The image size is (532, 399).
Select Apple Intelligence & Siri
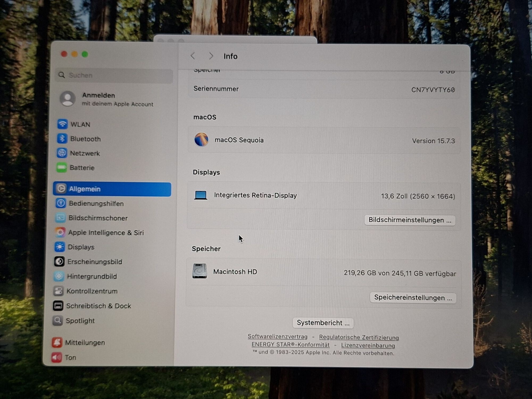click(x=106, y=232)
